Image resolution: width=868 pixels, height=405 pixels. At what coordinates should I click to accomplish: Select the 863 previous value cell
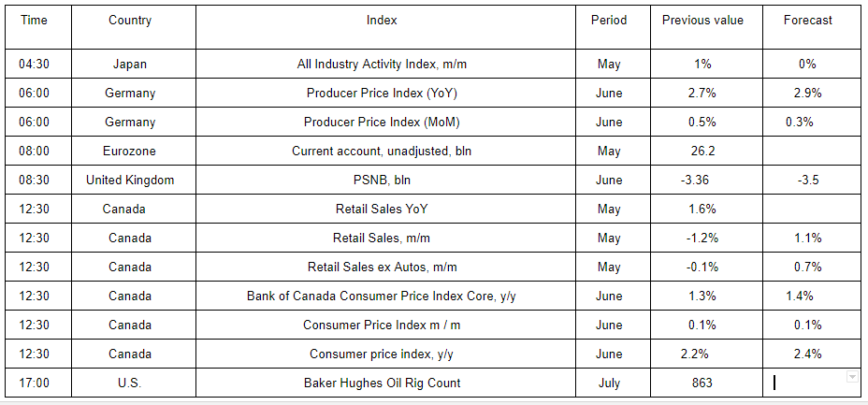click(x=702, y=383)
